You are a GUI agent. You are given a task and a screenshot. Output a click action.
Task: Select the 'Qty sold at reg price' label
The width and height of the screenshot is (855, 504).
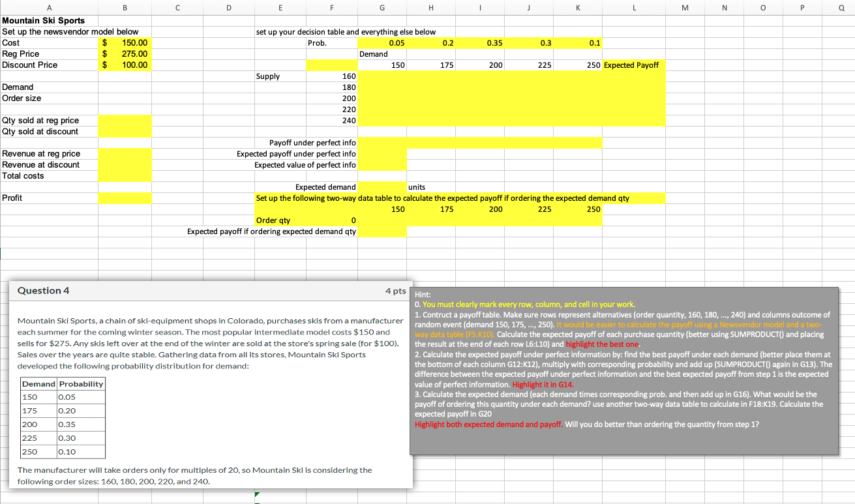(x=49, y=121)
